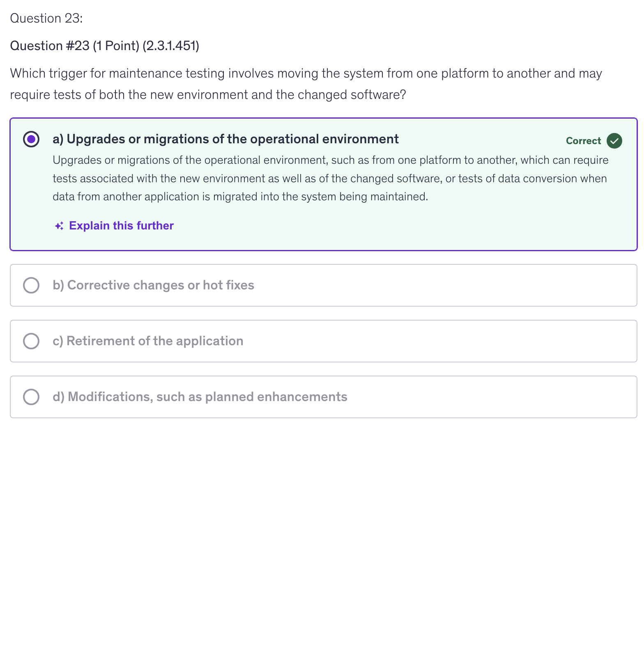Click question line starting Which trigger for maintenance
Image resolution: width=644 pixels, height=651 pixels.
tap(306, 73)
